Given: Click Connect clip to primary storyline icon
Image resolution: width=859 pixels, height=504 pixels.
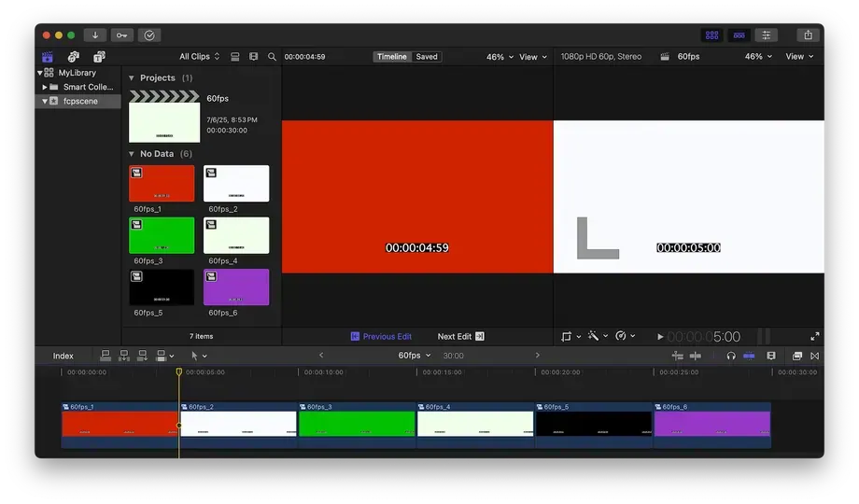Looking at the screenshot, I should [106, 356].
